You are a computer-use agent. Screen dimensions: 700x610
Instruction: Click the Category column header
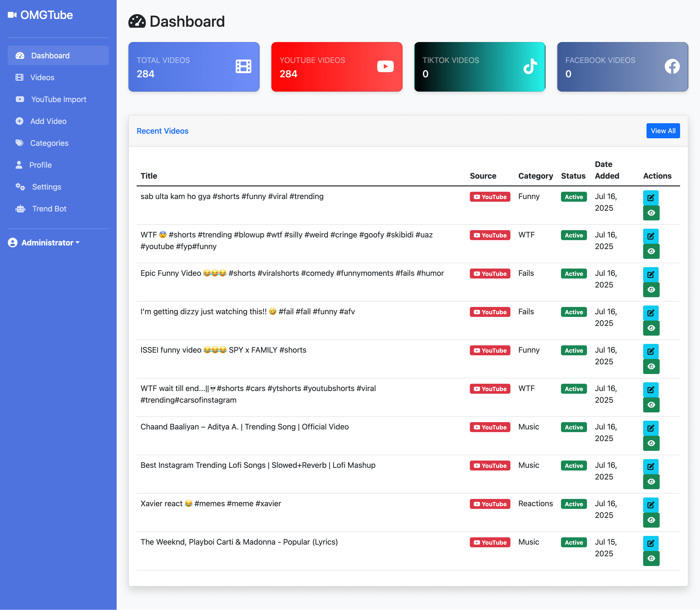(535, 176)
